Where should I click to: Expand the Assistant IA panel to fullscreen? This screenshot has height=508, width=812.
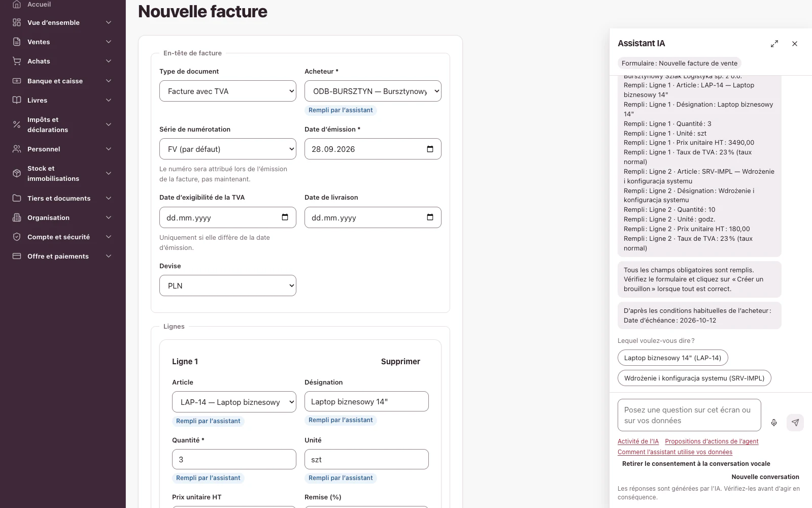[x=774, y=44]
